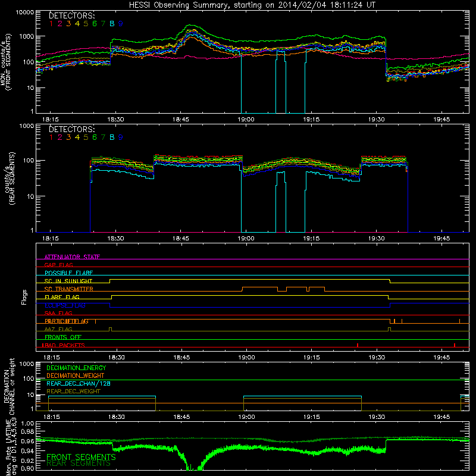
Task: Click the BAD PACKETS flag label
Action: 64,345
